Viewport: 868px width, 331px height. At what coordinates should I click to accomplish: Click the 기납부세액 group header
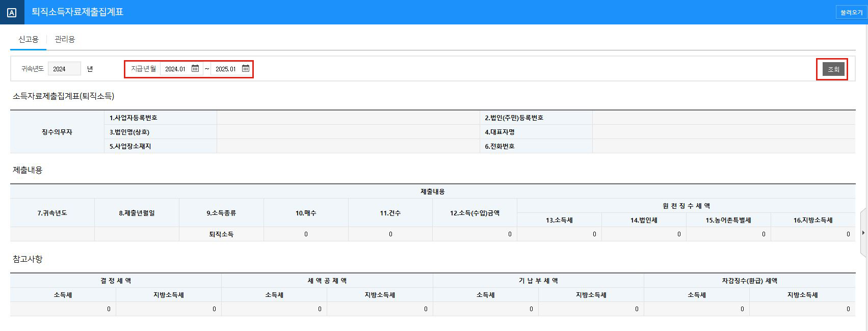point(538,281)
